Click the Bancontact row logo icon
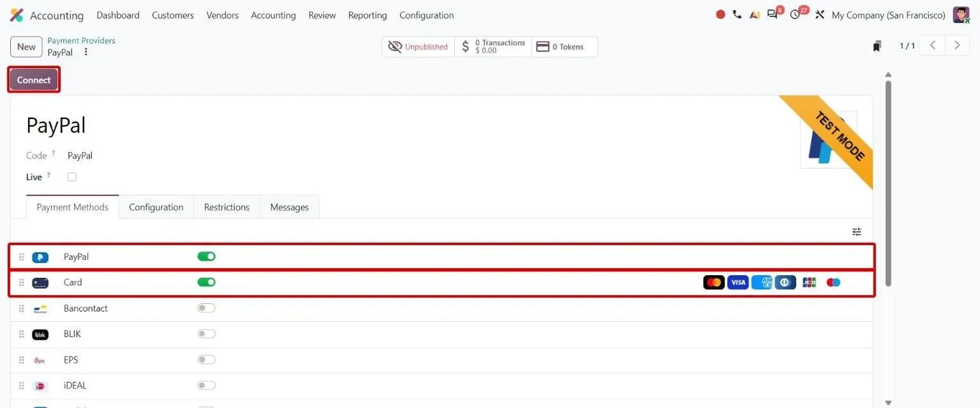The image size is (980, 408). click(40, 309)
